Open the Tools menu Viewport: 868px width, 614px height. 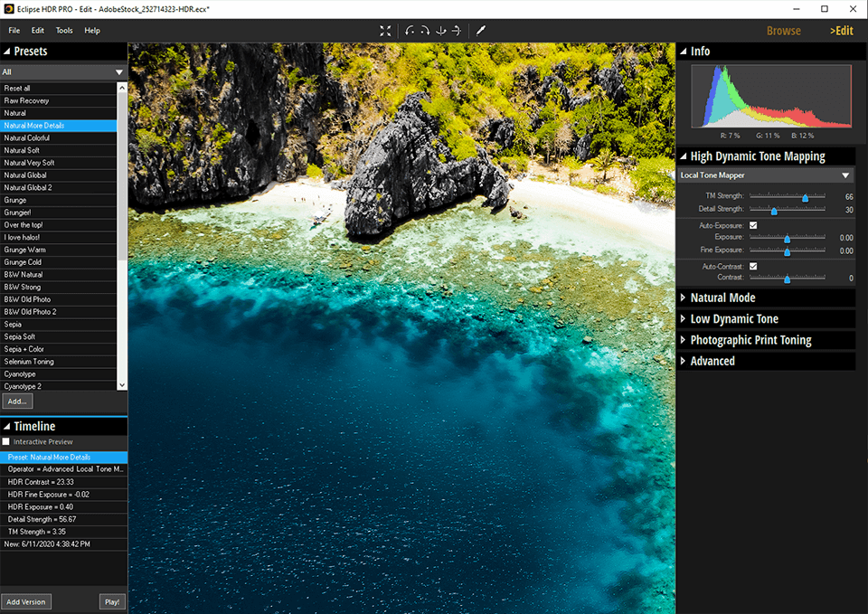pyautogui.click(x=64, y=31)
